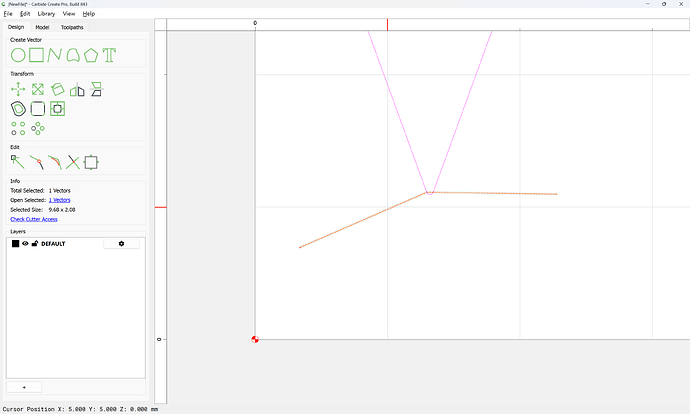Switch to the Toolpaths tab
The width and height of the screenshot is (690, 414).
tap(72, 27)
